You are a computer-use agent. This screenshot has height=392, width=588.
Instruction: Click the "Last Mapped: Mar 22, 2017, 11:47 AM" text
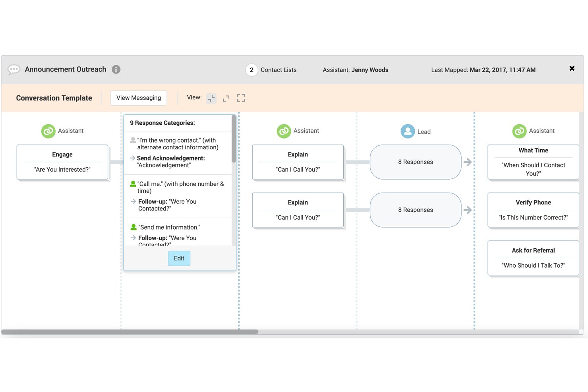484,70
